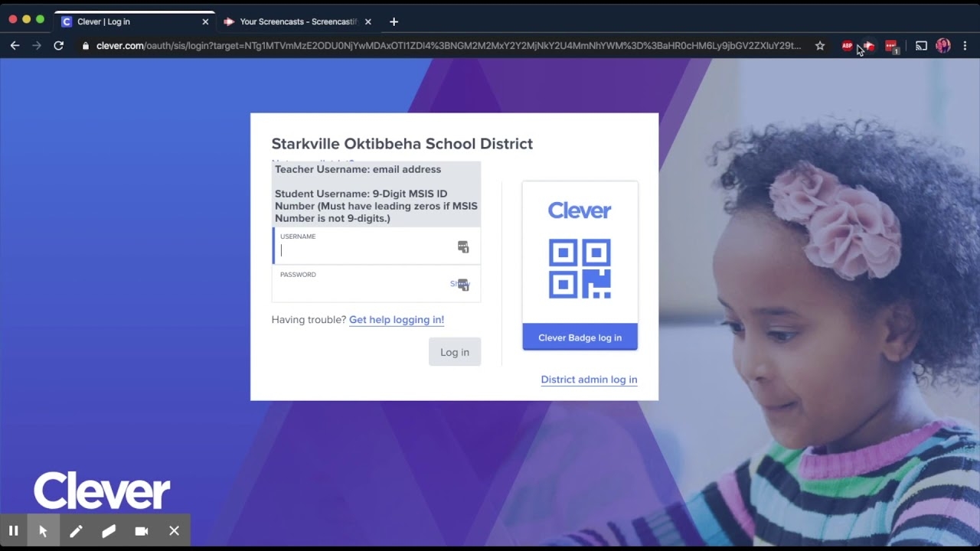Click the Adblock Plus extension icon
The image size is (980, 551).
pos(847,46)
